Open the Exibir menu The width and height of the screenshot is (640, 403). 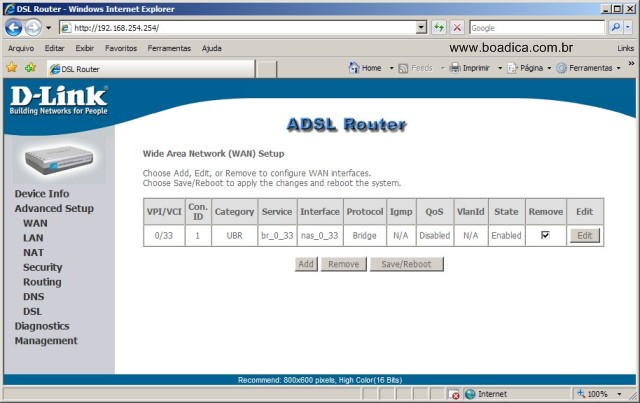(x=84, y=48)
